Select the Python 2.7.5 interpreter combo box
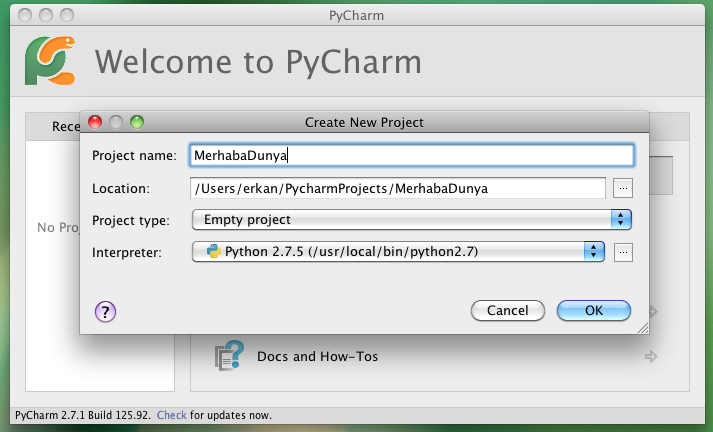The width and height of the screenshot is (713, 432). [398, 251]
